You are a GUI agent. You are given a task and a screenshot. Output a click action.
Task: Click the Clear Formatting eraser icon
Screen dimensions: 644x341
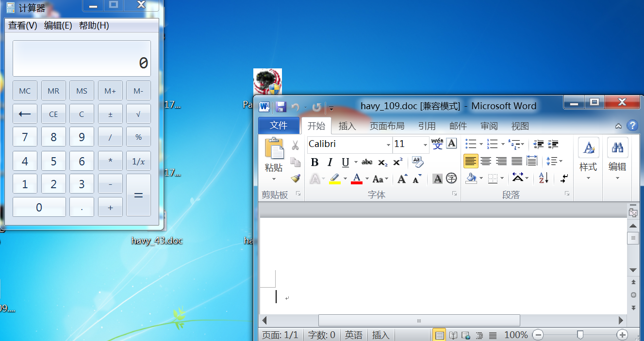coord(417,162)
